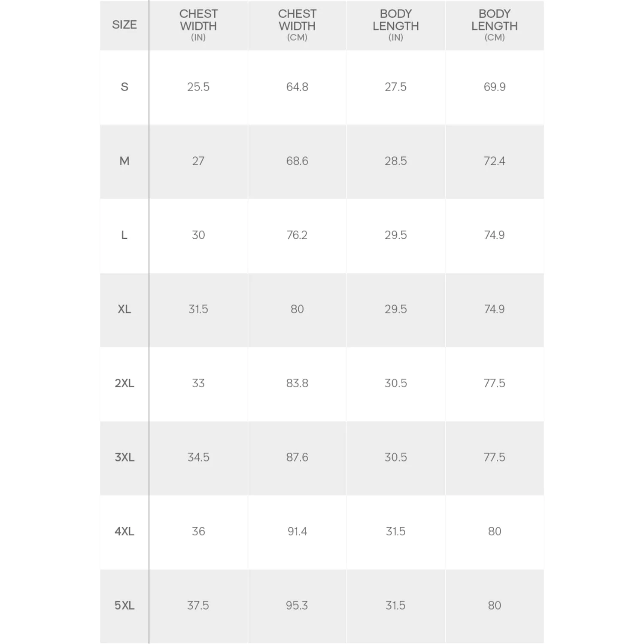Click the SIZE column header
The image size is (644, 644).
(x=125, y=25)
